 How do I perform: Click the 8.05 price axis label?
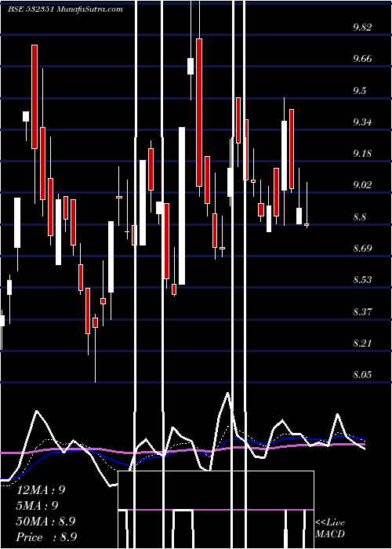pos(362,375)
